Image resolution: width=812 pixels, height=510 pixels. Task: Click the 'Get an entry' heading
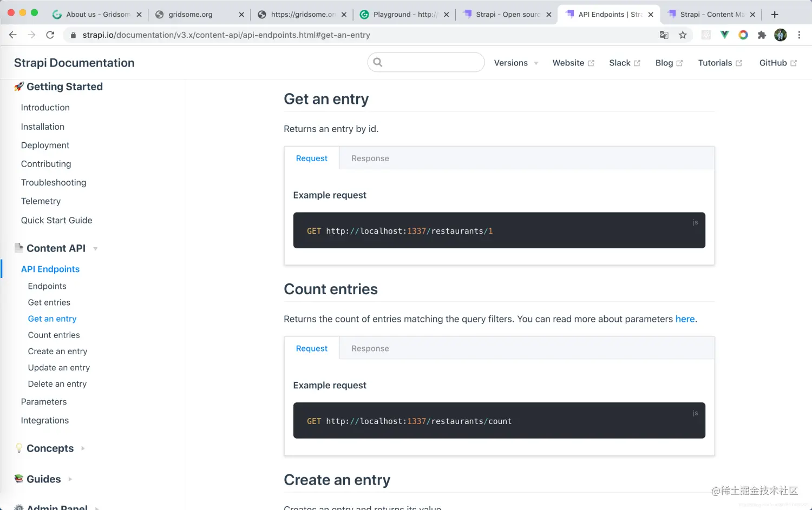click(326, 99)
